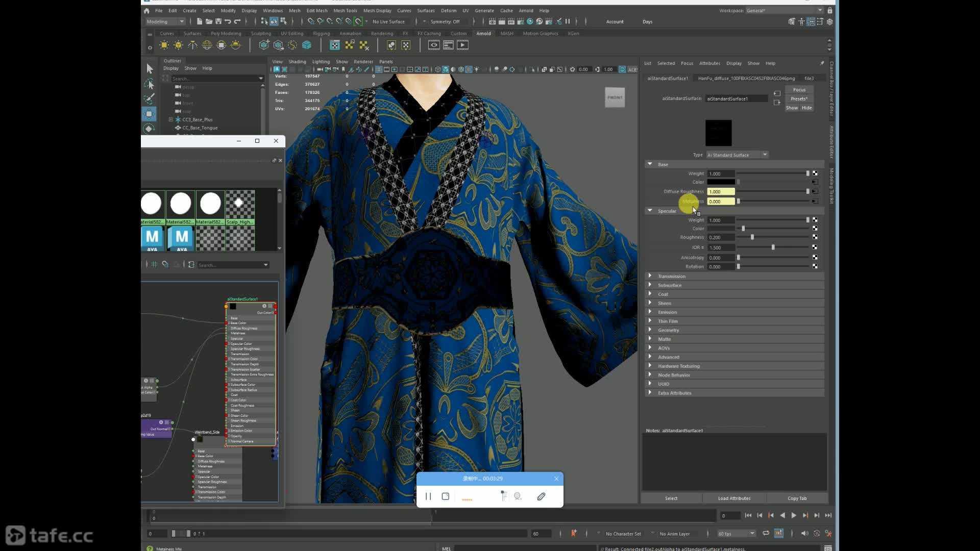Screen dimensions: 980x551
Task: Click the Base Color black swatch
Action: pyautogui.click(x=721, y=182)
